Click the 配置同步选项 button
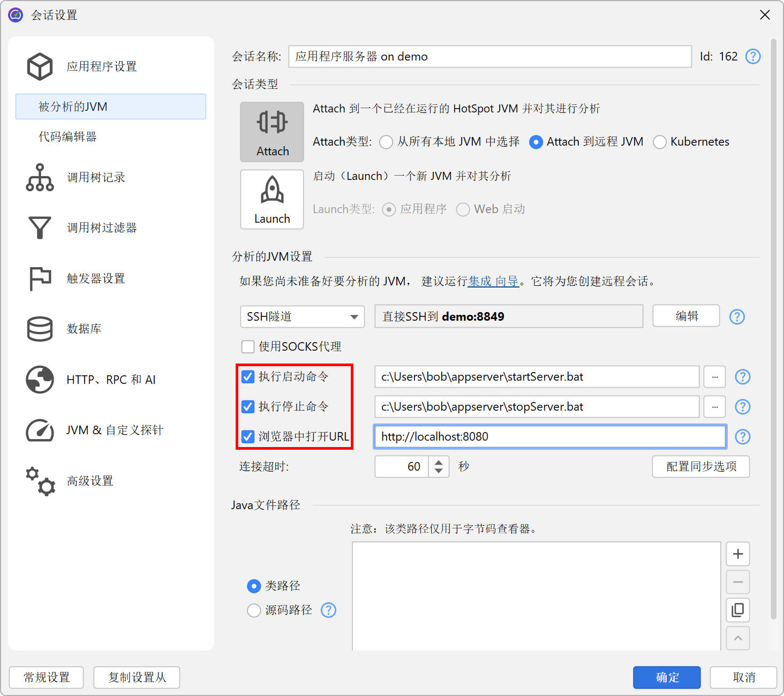 tap(700, 466)
